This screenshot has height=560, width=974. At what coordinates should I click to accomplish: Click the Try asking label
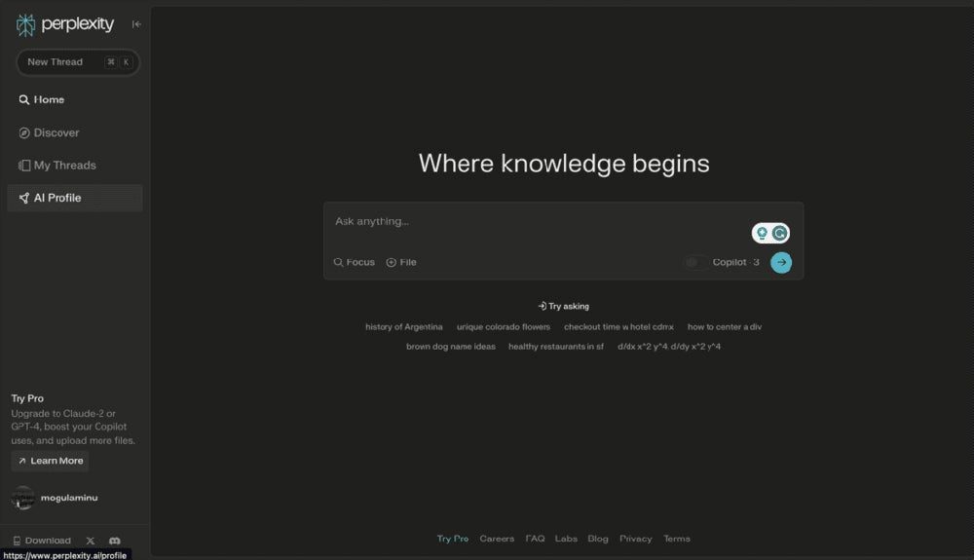563,306
